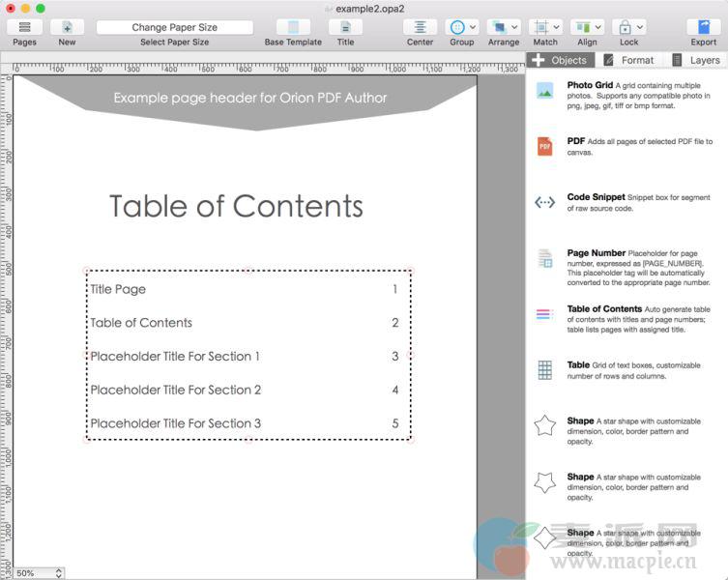
Task: Open the Pages panel icon
Action: pos(24,27)
